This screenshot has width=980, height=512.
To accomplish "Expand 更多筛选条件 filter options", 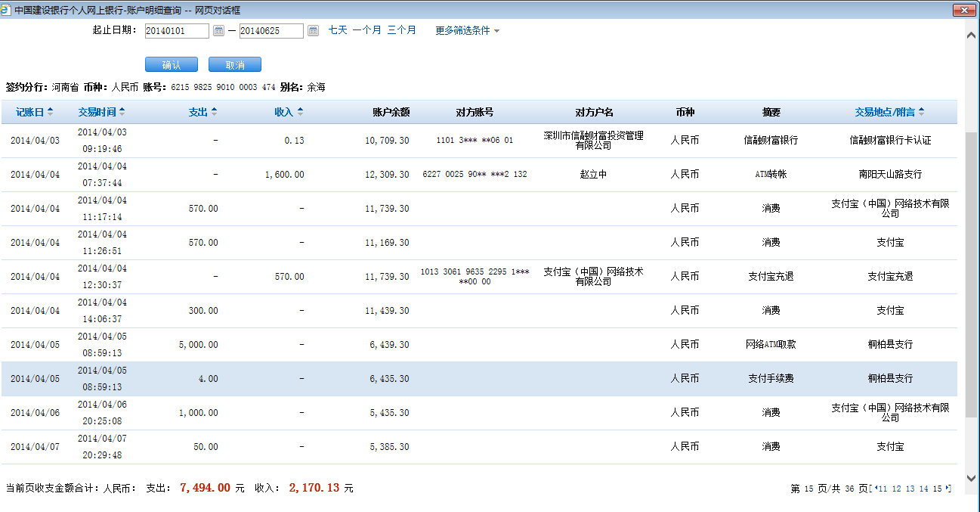I will pyautogui.click(x=467, y=31).
